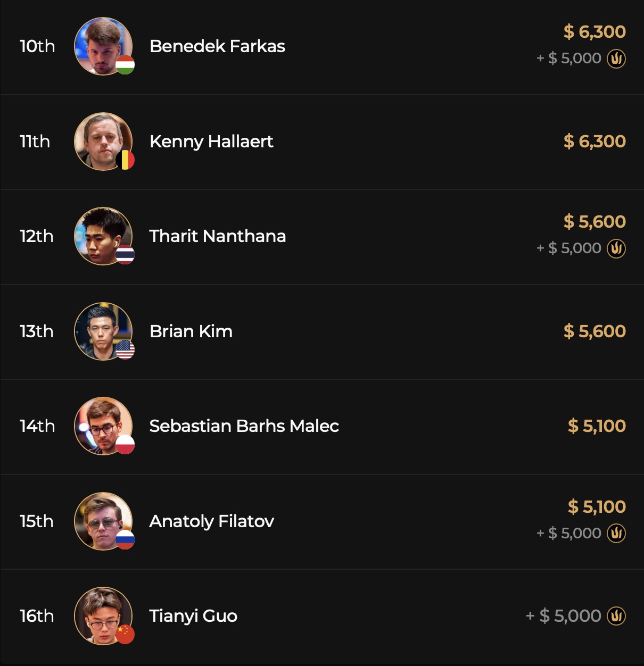
Task: Open Benedek Farkas's profile photo
Action: [102, 45]
